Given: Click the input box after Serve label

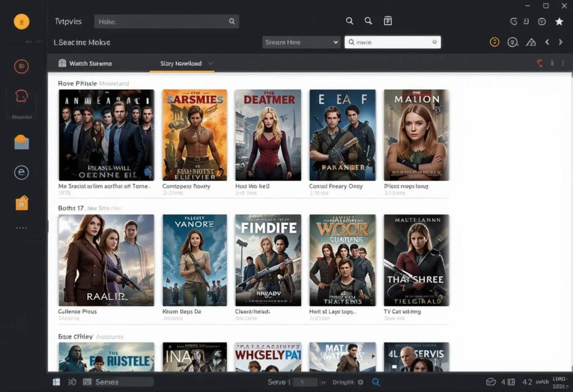Looking at the screenshot, I should click(x=306, y=382).
